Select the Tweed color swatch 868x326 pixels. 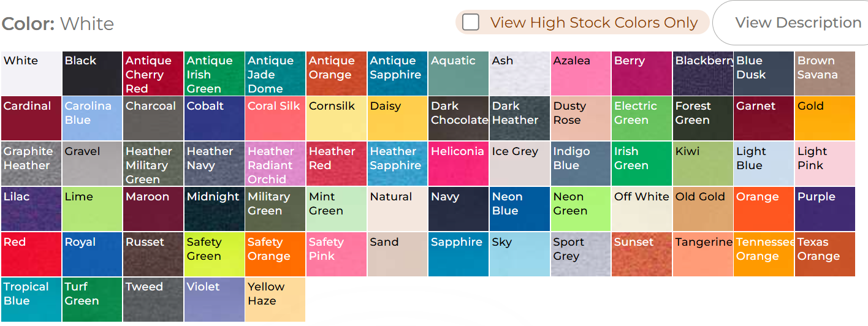[x=153, y=299]
